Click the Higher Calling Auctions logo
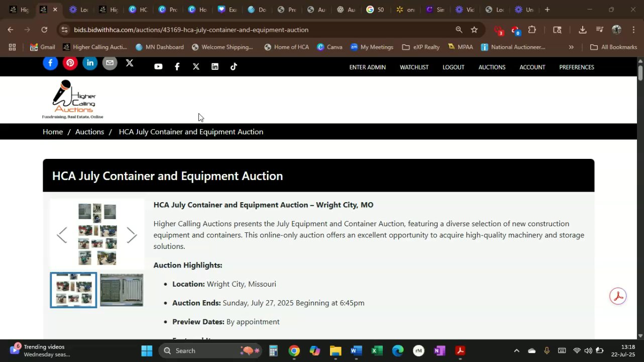644x362 pixels. tap(73, 100)
